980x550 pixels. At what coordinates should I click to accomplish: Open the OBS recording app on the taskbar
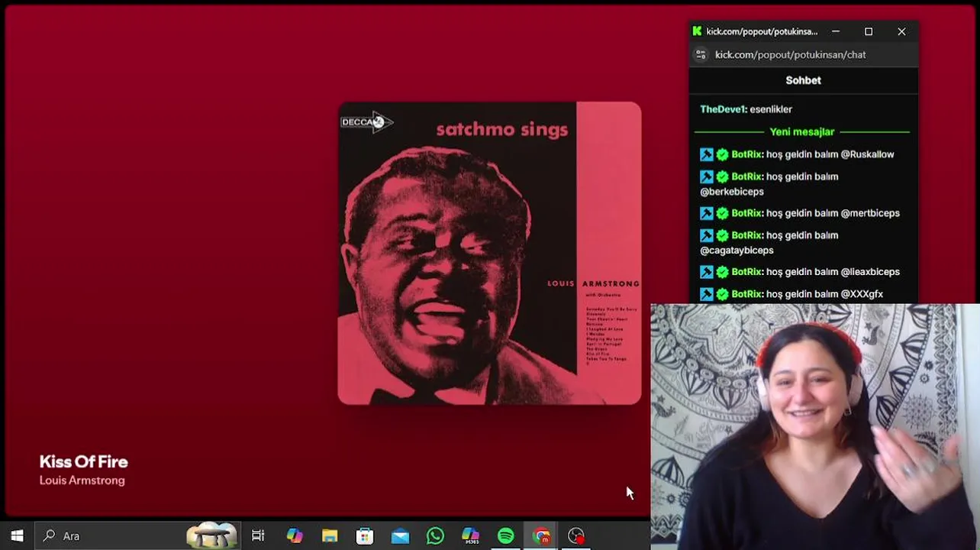click(x=576, y=535)
